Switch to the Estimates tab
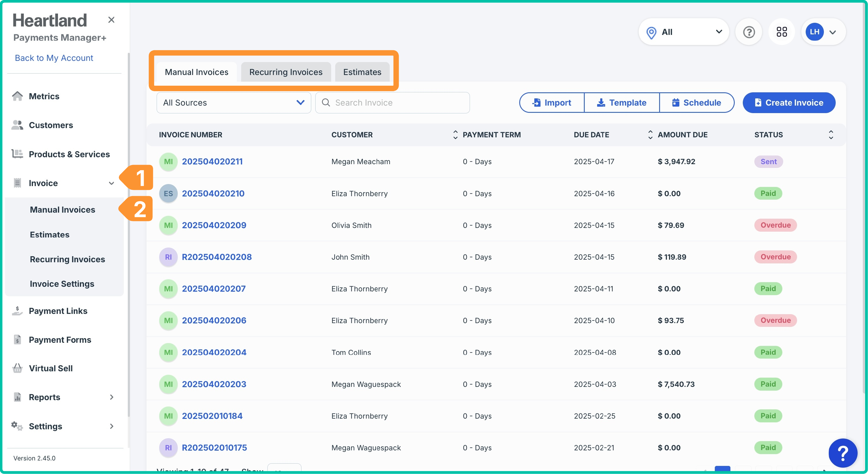The height and width of the screenshot is (474, 868). 362,72
